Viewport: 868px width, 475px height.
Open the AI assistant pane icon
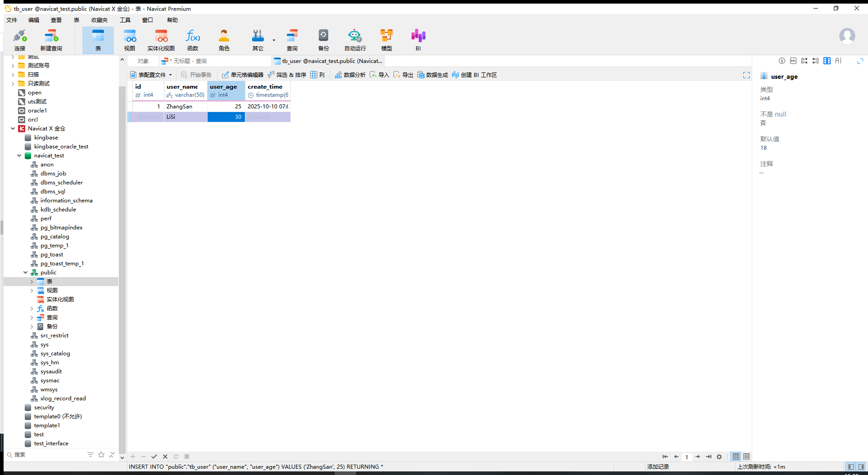pyautogui.click(x=838, y=61)
